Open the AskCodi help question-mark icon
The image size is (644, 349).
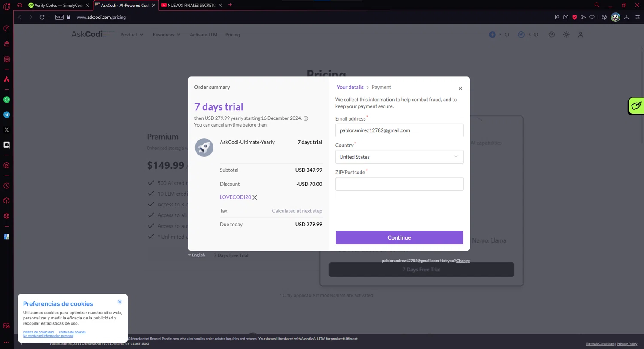pos(552,35)
